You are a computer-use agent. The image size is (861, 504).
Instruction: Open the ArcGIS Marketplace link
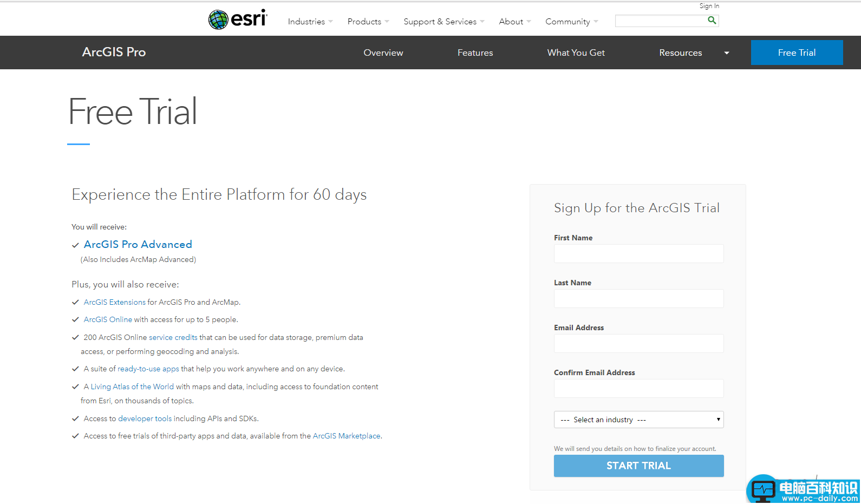347,436
